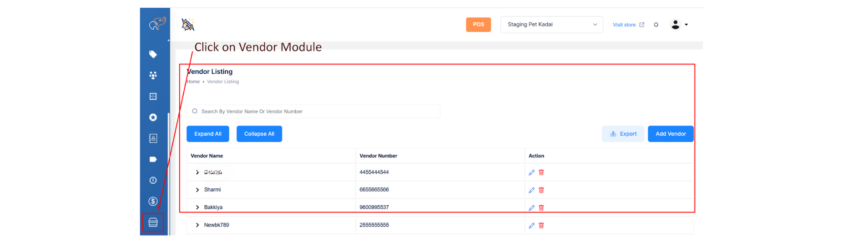Viewport: 868px width, 242px height.
Task: Open the Staging Pet Kadai store dropdown
Action: click(551, 25)
